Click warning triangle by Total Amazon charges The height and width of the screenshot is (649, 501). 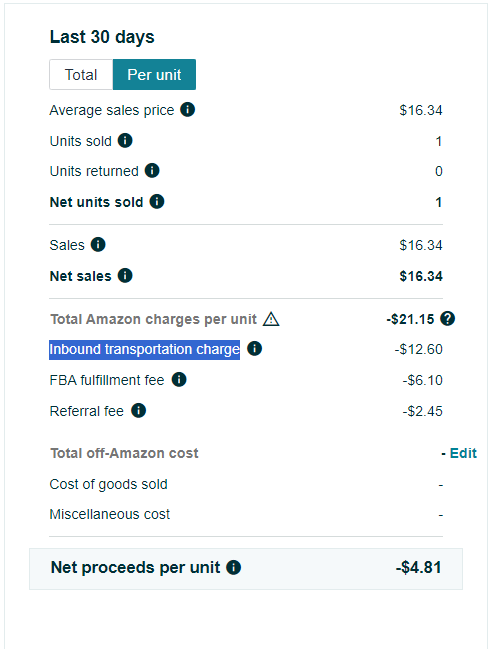click(271, 319)
